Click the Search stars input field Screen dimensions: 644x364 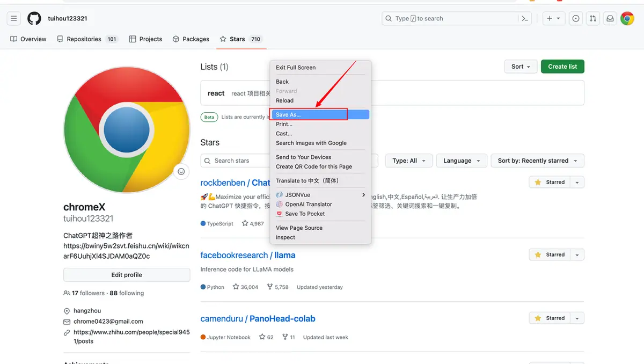pos(236,161)
